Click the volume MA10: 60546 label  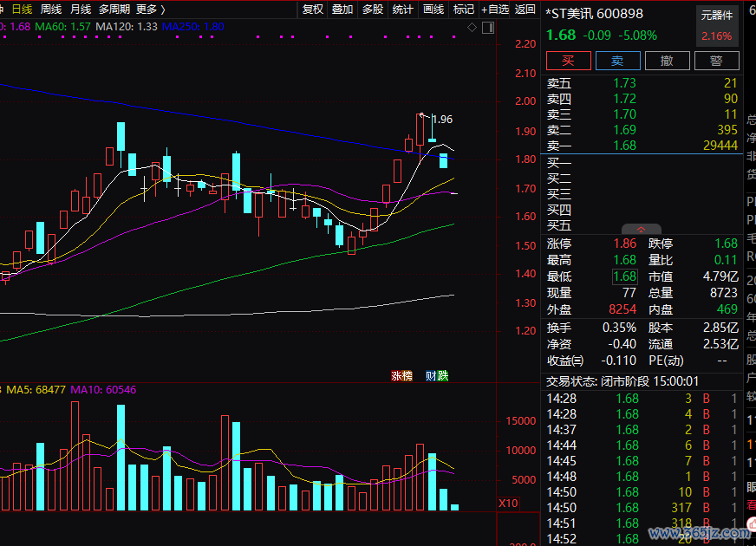coord(103,390)
